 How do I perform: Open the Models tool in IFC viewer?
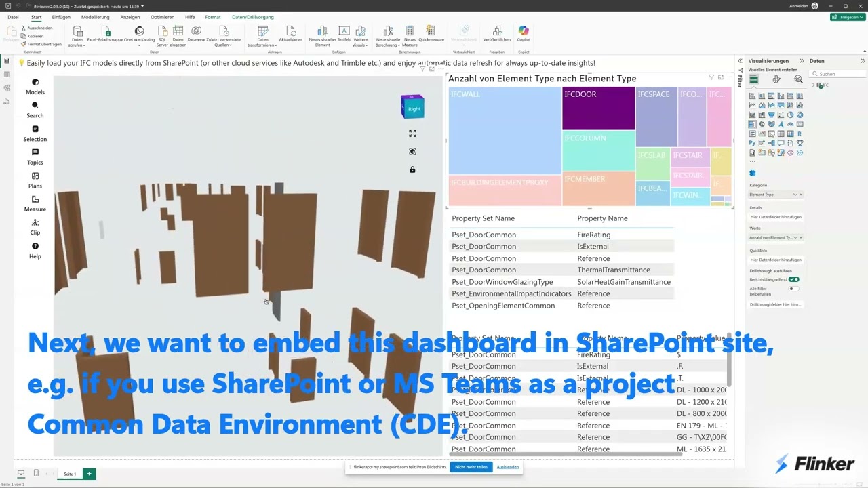pos(35,86)
